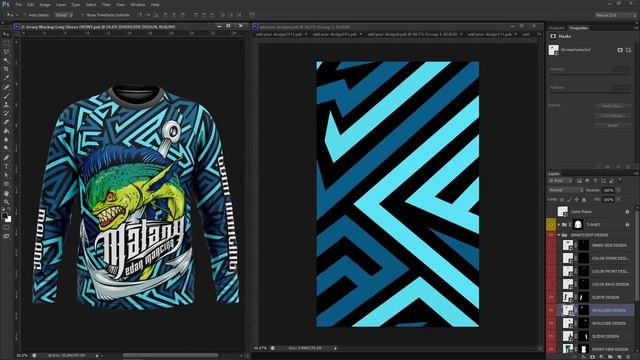Enable Show Transform Controls checkbox
This screenshot has width=640, height=360.
point(82,15)
